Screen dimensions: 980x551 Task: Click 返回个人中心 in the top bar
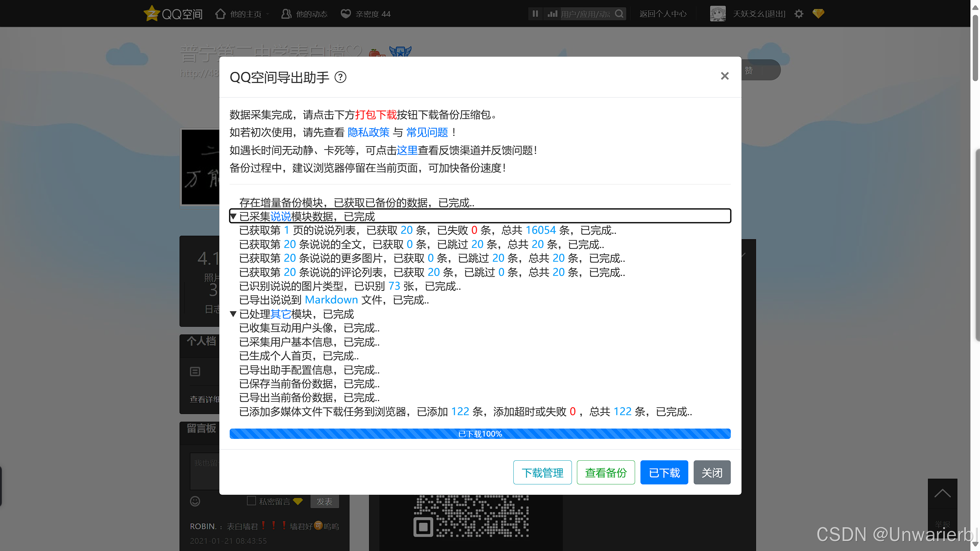coord(663,14)
